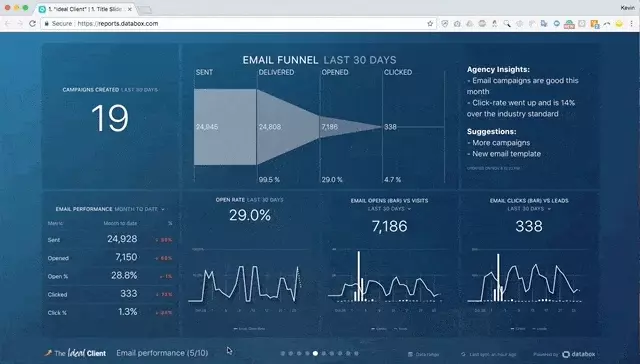Click the databox logo in footer
The image size is (640, 364).
(x=579, y=354)
